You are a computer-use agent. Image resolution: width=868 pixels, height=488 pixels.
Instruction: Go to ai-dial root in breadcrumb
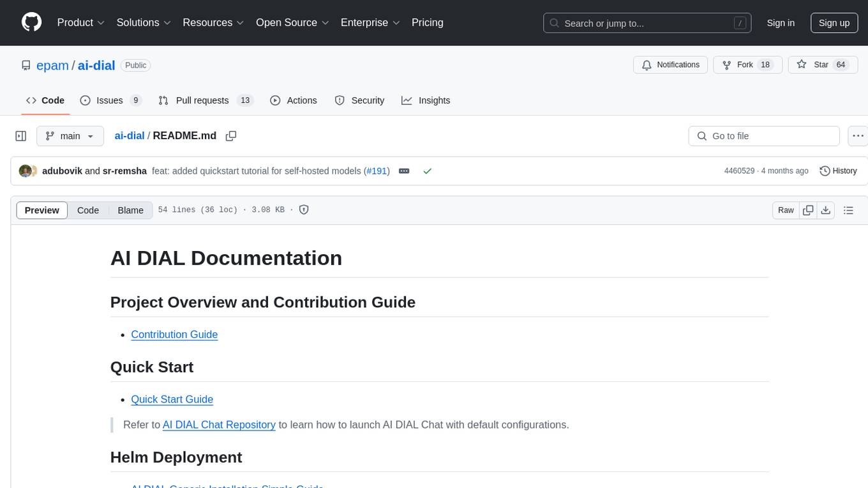point(130,135)
